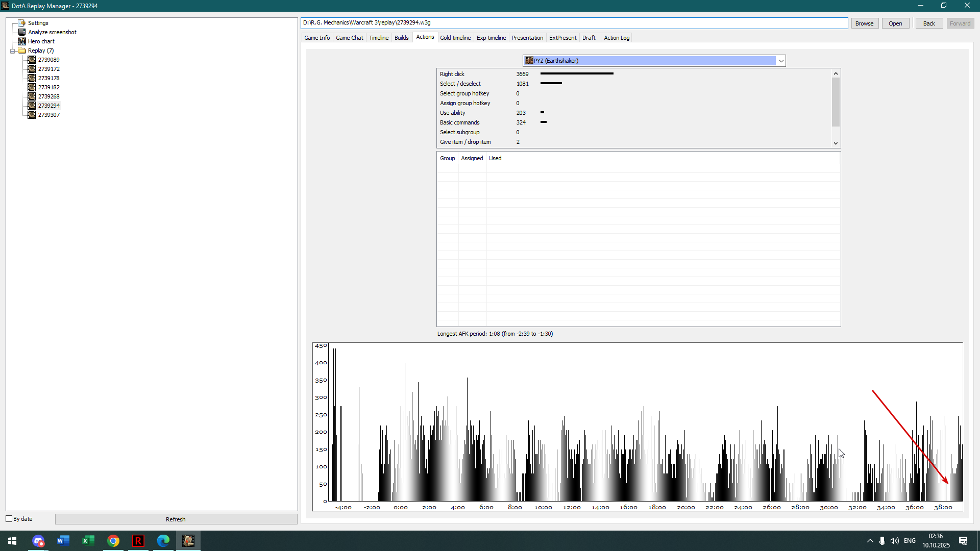Click the Excel taskbar icon
This screenshot has height=551, width=980.
point(88,541)
